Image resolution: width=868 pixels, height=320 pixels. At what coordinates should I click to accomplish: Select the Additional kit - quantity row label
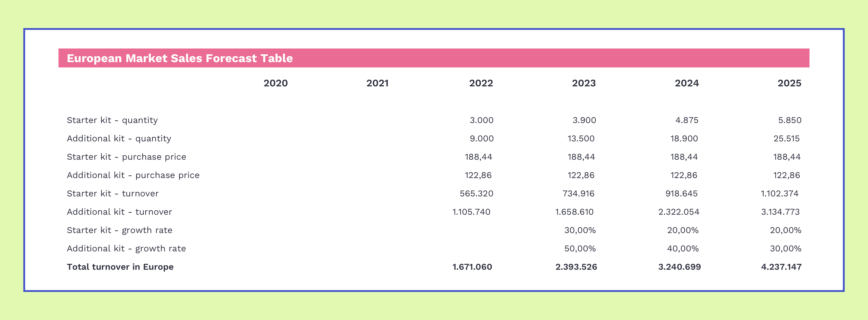[x=119, y=139]
